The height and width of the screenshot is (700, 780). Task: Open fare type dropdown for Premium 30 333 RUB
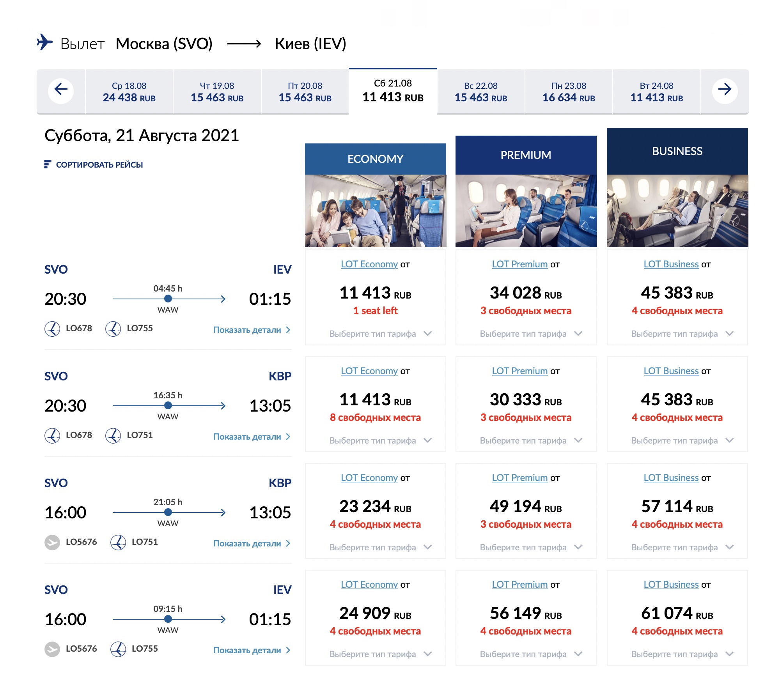531,440
